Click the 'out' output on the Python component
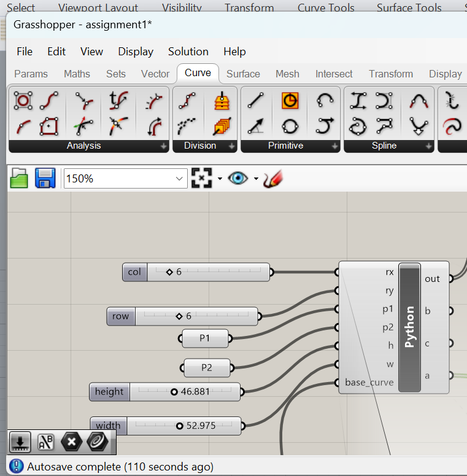Screen dimensions: 467x476 point(432,279)
